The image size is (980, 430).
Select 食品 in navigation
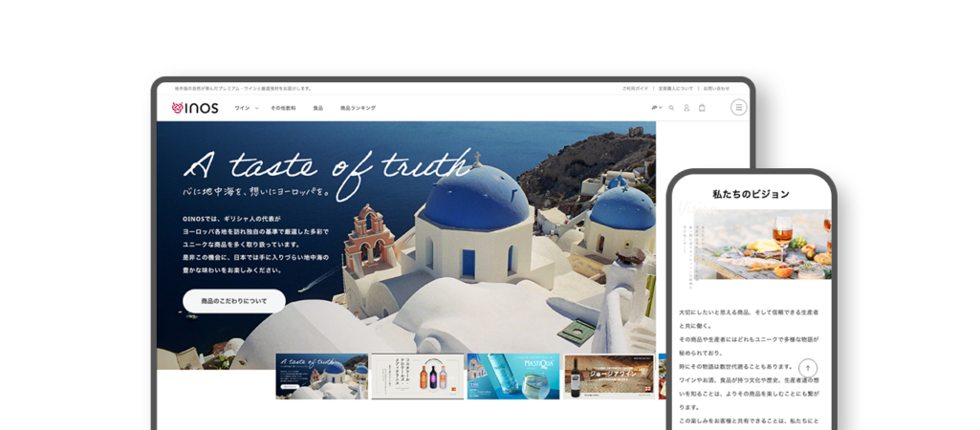pos(317,108)
